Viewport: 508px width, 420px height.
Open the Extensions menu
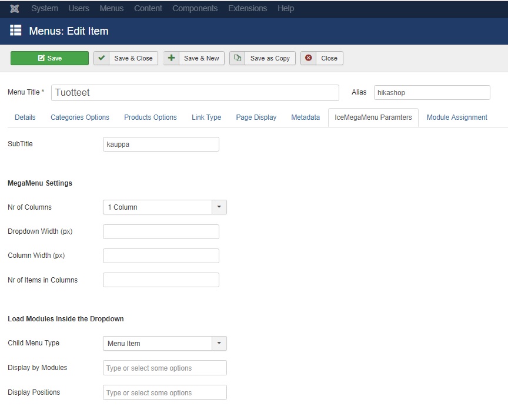pos(248,8)
